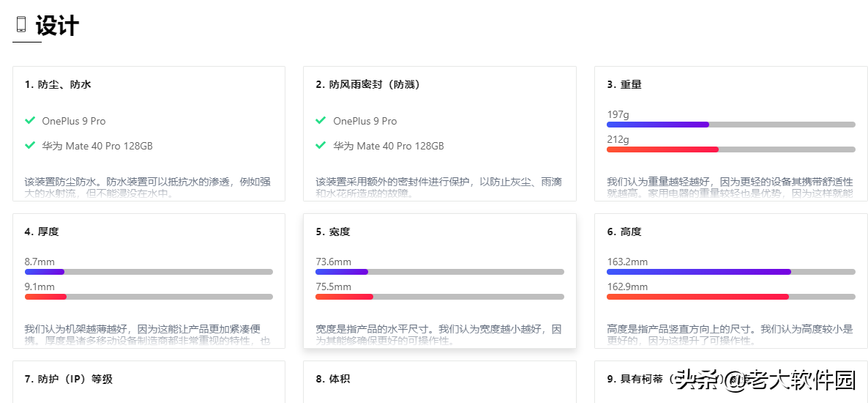This screenshot has height=403, width=868.
Task: Select the 3. 重量 card title
Action: coord(624,85)
